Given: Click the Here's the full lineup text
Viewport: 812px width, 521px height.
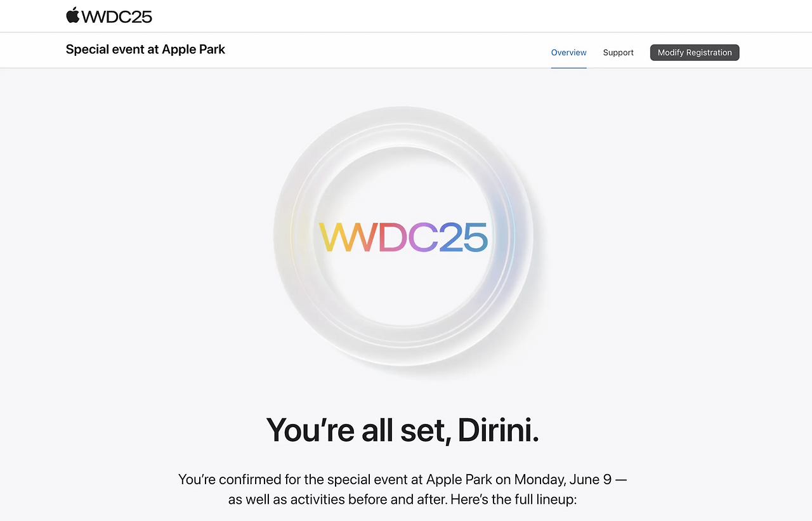Looking at the screenshot, I should [513, 499].
